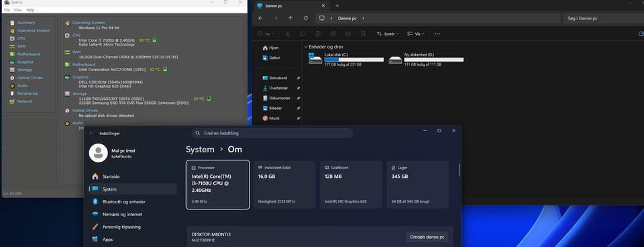Click the Audio speaker icon in Speccy sidebar

pyautogui.click(x=12, y=85)
